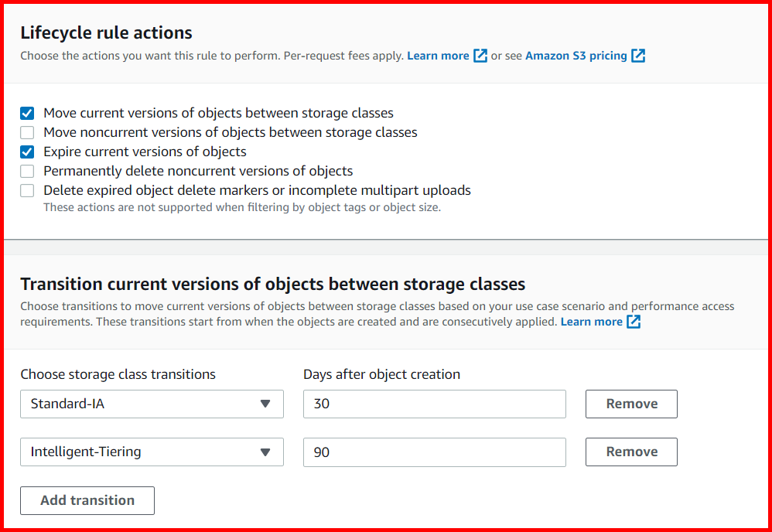Open the Intelligent-Tiering storage class dropdown
Viewport: 772px width, 532px height.
tap(152, 452)
